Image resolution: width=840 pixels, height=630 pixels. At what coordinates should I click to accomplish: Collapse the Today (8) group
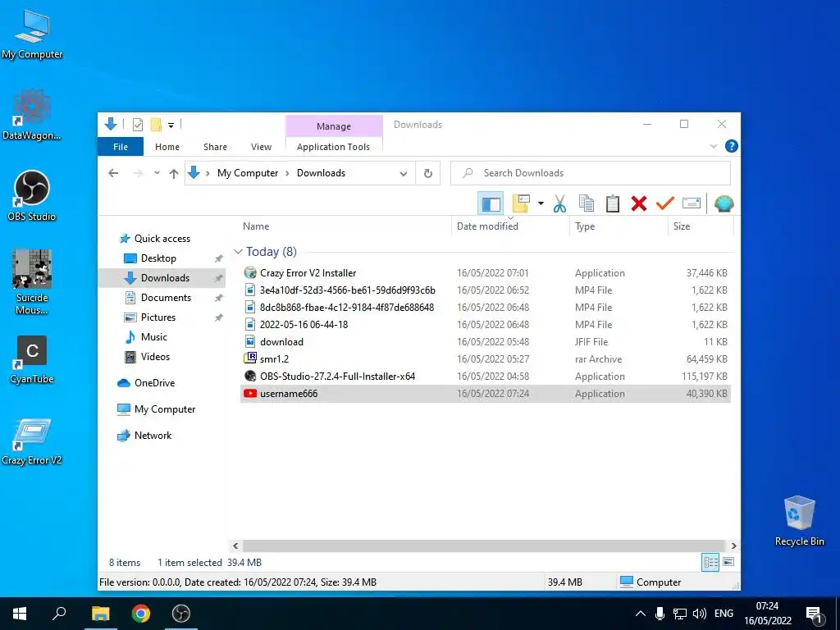pos(239,252)
